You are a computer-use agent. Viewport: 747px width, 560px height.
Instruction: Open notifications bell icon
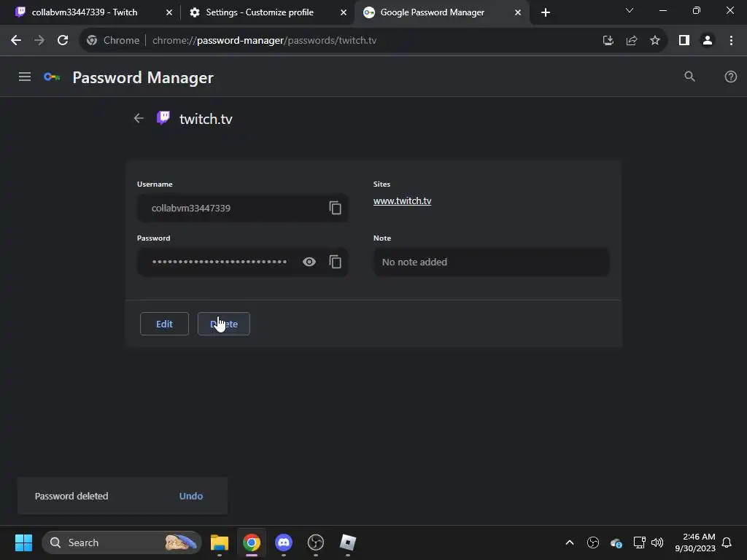point(727,542)
